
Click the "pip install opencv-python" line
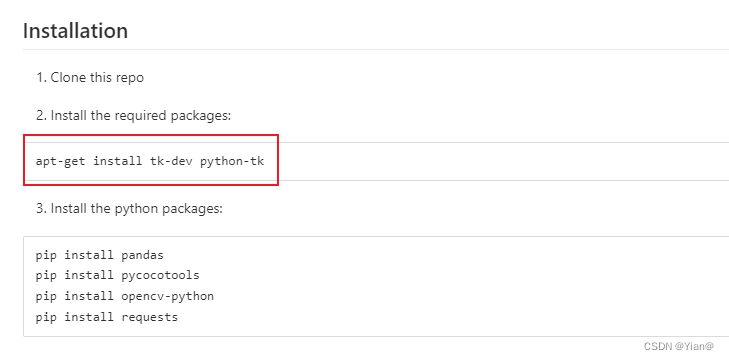(x=125, y=296)
